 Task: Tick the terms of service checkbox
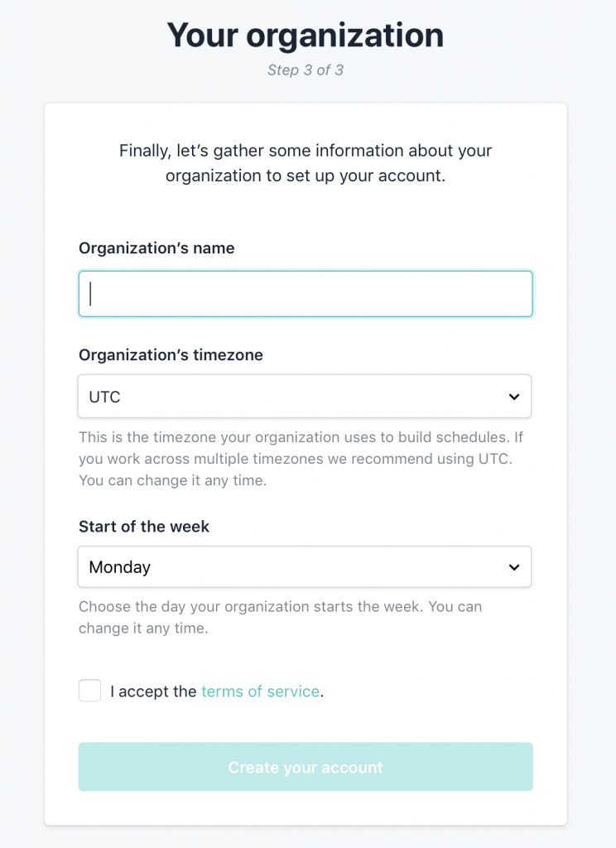tap(90, 691)
